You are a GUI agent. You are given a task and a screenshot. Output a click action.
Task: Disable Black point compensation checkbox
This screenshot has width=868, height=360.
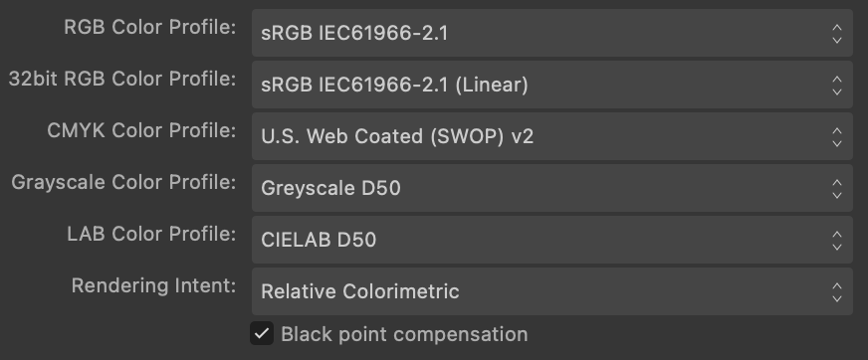click(x=262, y=333)
